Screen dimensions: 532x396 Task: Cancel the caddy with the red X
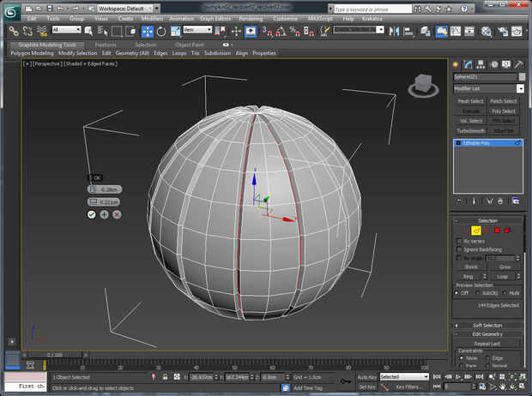[x=117, y=214]
